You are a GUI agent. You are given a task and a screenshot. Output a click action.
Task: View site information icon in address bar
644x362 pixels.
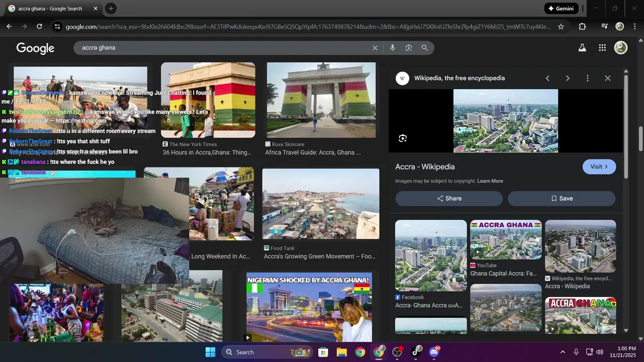(57, 27)
